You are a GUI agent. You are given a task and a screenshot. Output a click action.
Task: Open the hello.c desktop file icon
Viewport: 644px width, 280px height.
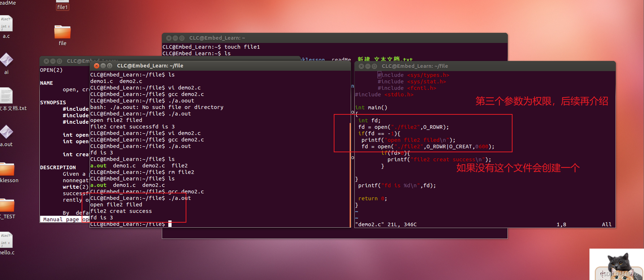pyautogui.click(x=7, y=243)
